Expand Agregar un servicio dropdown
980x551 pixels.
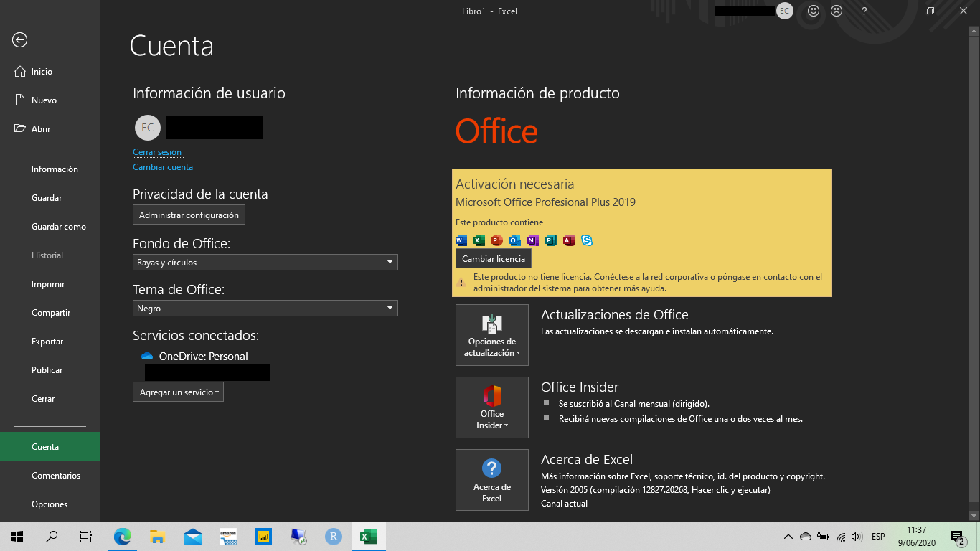tap(178, 392)
